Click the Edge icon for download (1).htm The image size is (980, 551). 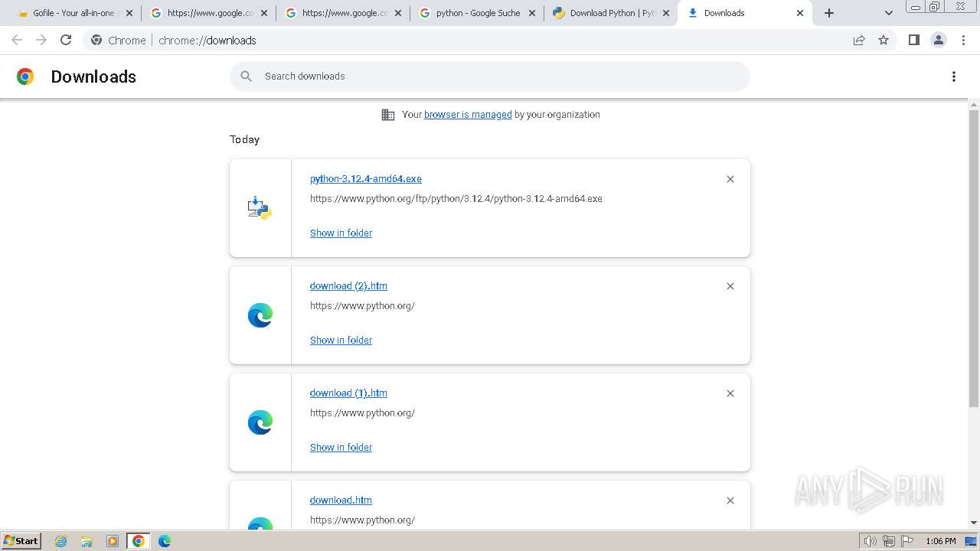pyautogui.click(x=260, y=422)
